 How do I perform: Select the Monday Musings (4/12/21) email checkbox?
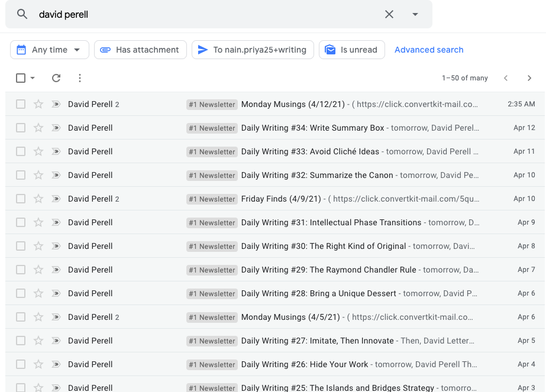(21, 104)
